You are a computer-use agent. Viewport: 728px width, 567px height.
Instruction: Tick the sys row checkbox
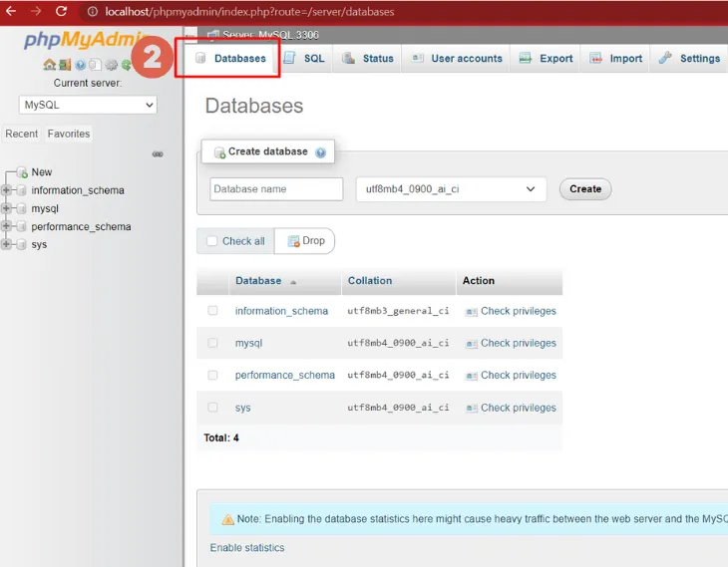(212, 408)
